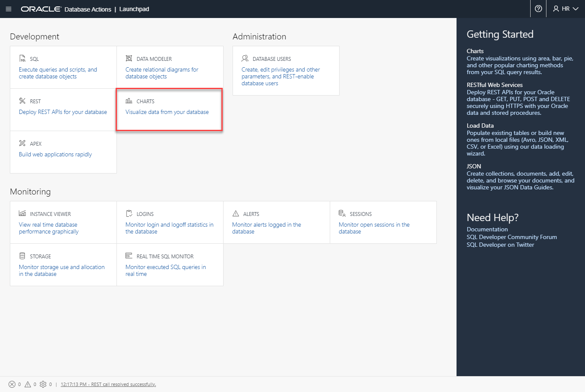Open 'Monitor storage use and allocation' link
The image size is (585, 392).
tap(62, 270)
